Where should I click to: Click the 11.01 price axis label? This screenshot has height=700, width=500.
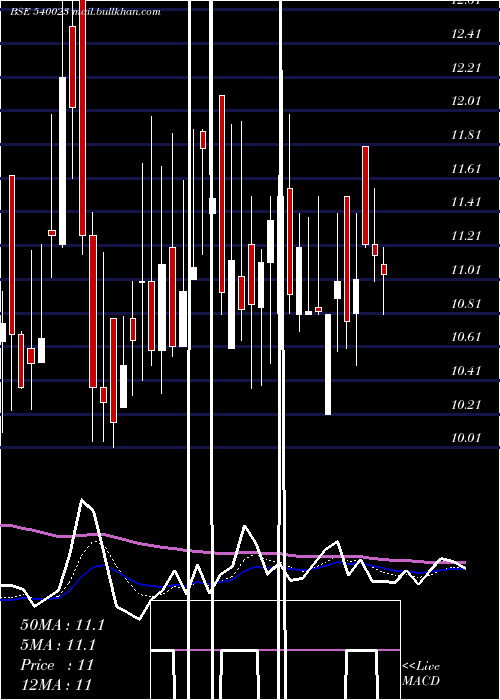pyautogui.click(x=466, y=270)
